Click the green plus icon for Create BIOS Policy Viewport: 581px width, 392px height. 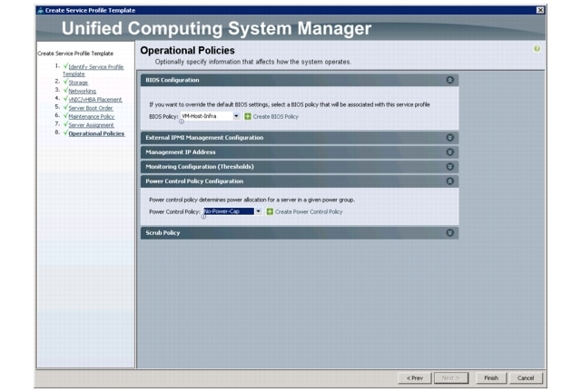click(x=248, y=116)
